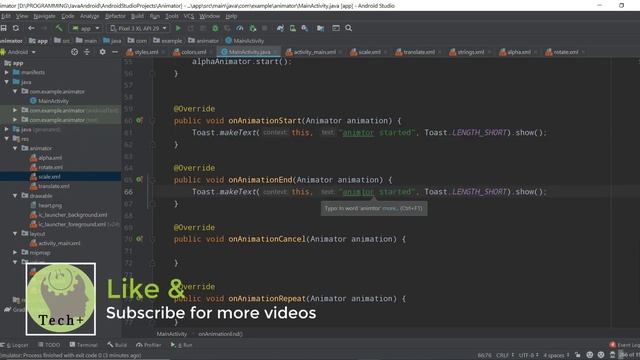Click the Project Structure window icon
The width and height of the screenshot is (640, 360).
(336, 28)
